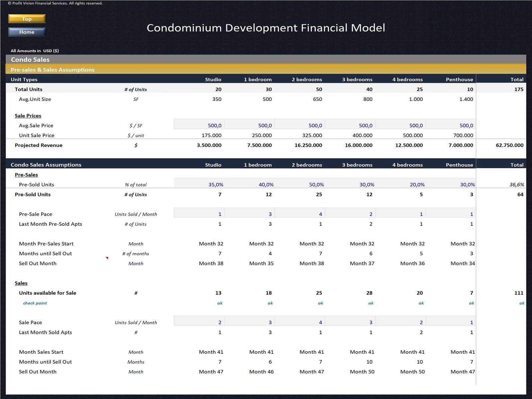Viewport: 532px width, 399px height.
Task: Click the 2 bedrooms Pre-Sold Units 50,0% cell
Action: [300, 185]
